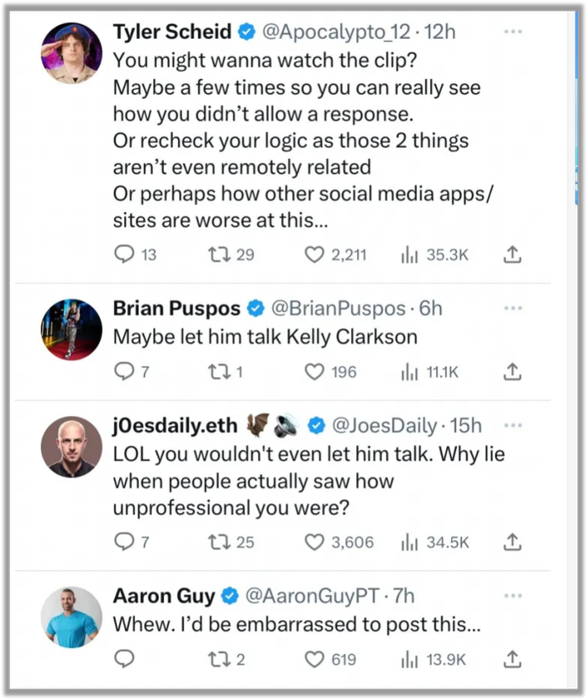The height and width of the screenshot is (700, 588).
Task: Share Tyler Scheid's tweet
Action: point(513,254)
